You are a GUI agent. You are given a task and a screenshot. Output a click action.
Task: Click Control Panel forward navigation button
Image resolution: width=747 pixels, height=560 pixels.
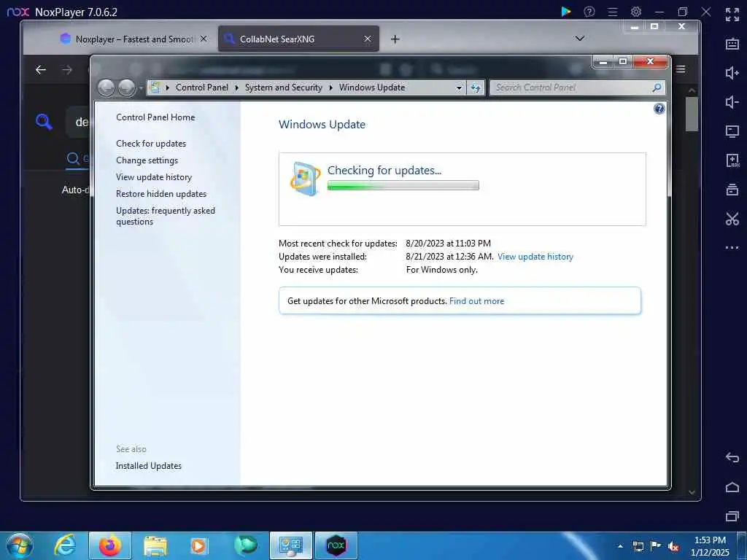tap(127, 87)
